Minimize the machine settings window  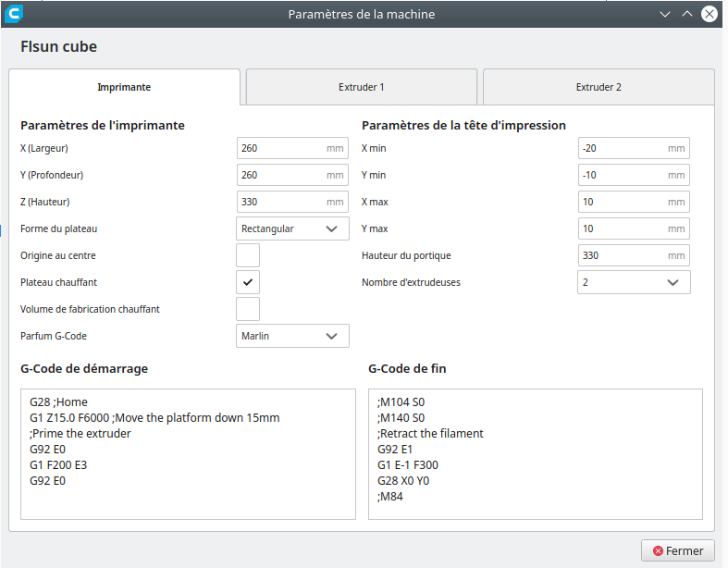[x=664, y=14]
